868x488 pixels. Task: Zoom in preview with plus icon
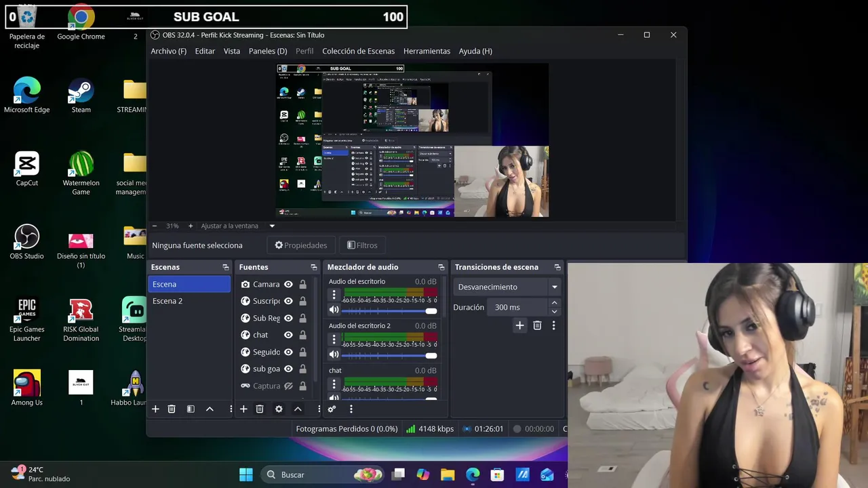coord(191,226)
